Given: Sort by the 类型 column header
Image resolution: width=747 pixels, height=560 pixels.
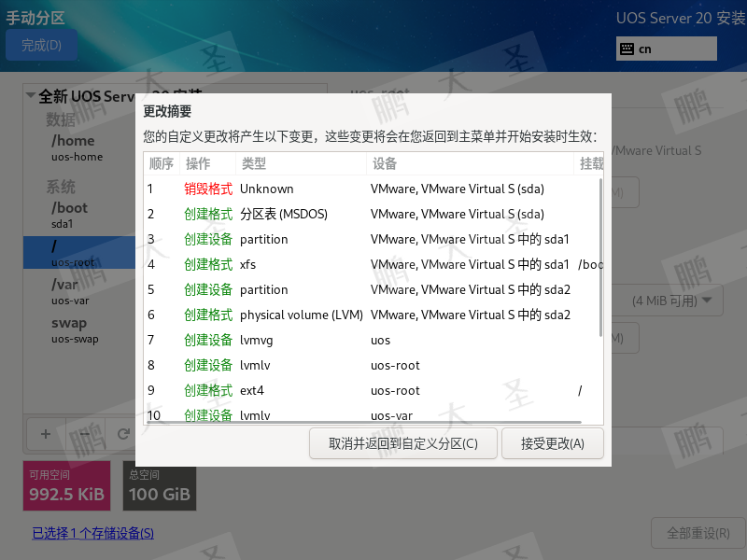Looking at the screenshot, I should click(x=301, y=164).
